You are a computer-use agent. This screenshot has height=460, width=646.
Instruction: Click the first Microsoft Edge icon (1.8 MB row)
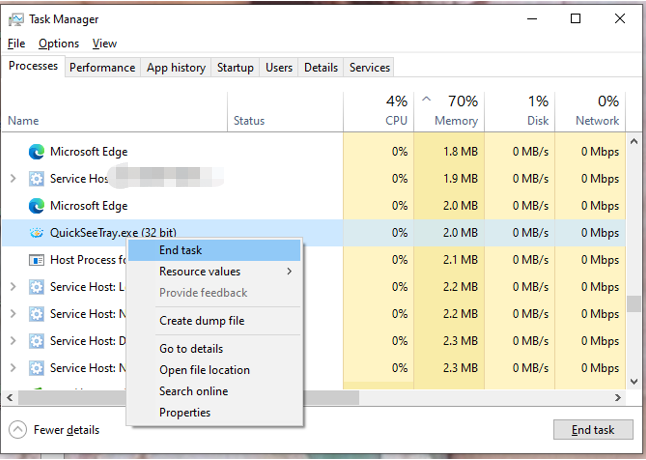36,152
